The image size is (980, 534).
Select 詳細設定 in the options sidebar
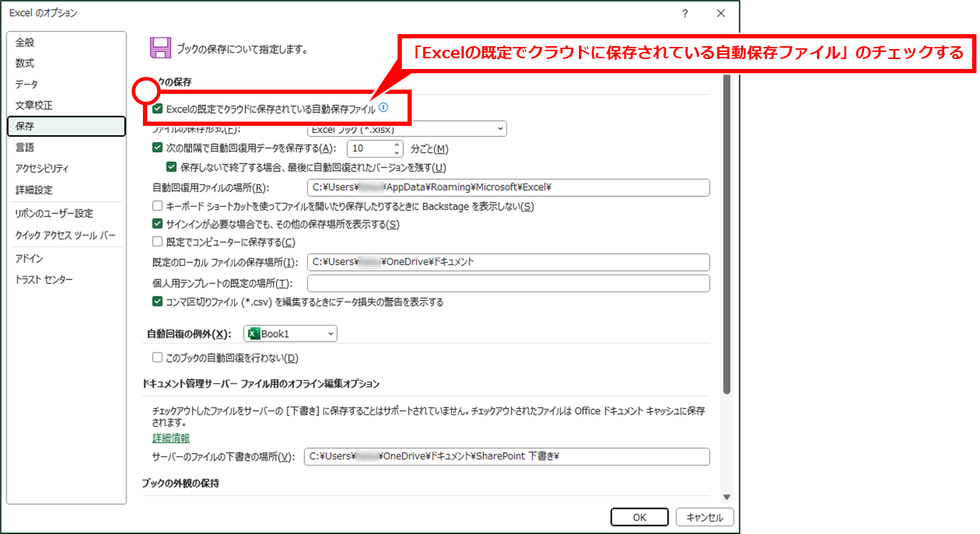66,190
